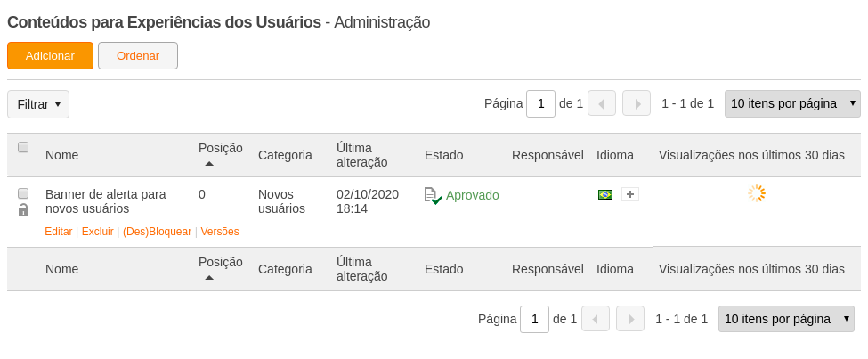Image resolution: width=868 pixels, height=359 pixels.
Task: Click the Brazilian flag language icon
Action: 605,194
